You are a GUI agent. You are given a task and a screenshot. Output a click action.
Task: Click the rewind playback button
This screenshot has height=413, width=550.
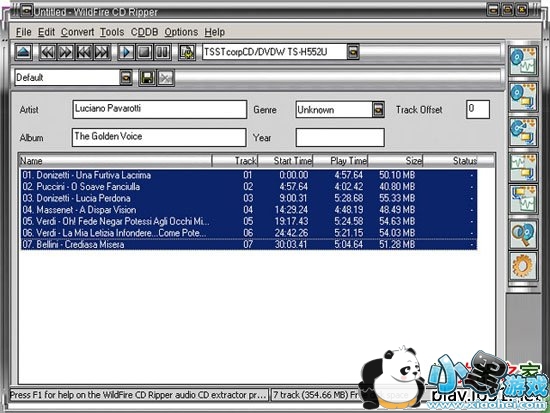[47, 52]
